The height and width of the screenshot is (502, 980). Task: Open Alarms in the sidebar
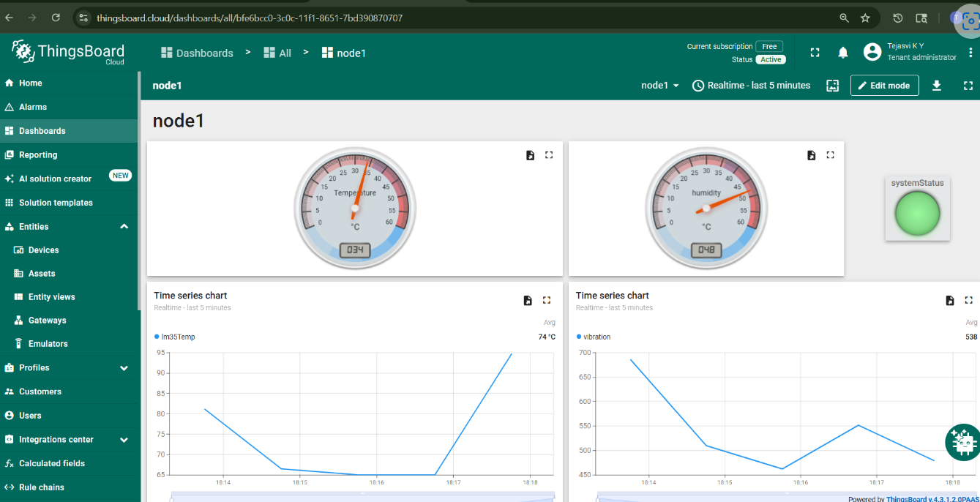(x=69, y=107)
